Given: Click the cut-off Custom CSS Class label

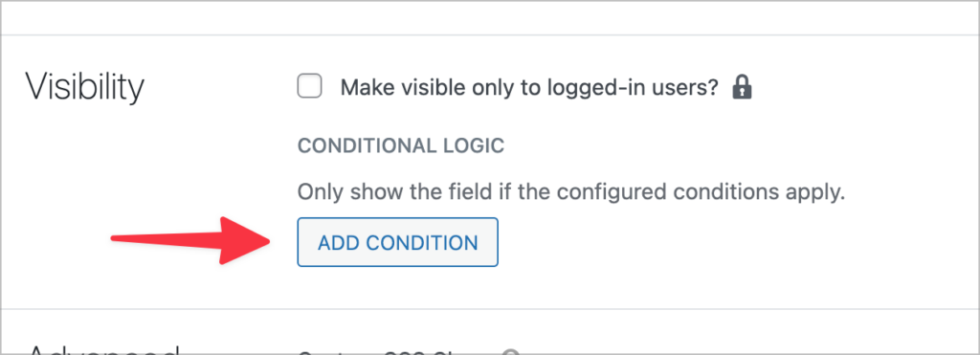Looking at the screenshot, I should point(396,352).
